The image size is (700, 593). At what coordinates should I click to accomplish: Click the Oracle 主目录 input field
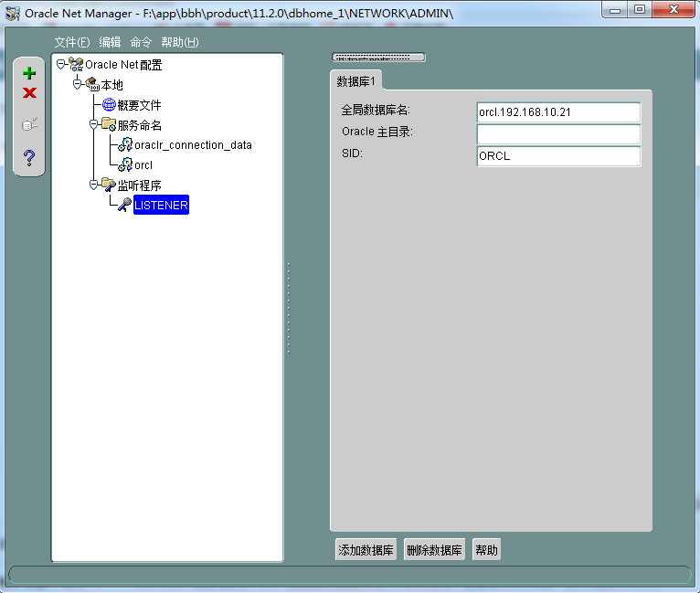click(x=558, y=134)
